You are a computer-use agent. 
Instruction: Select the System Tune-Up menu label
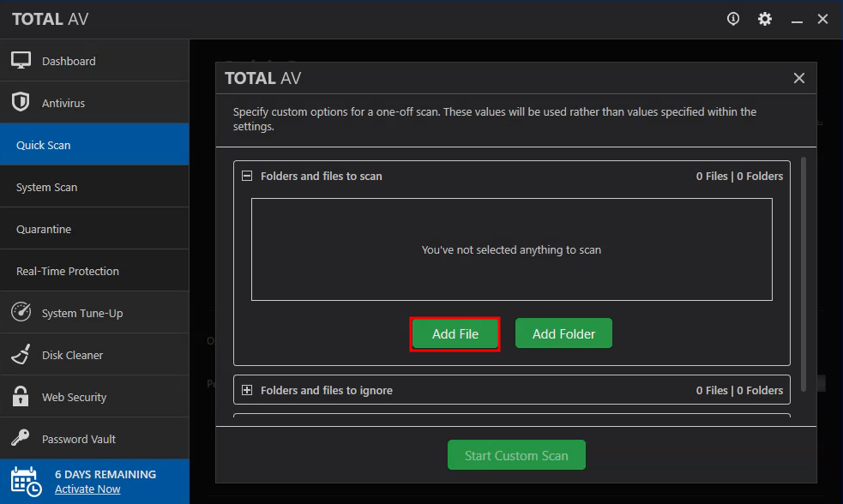click(x=82, y=313)
